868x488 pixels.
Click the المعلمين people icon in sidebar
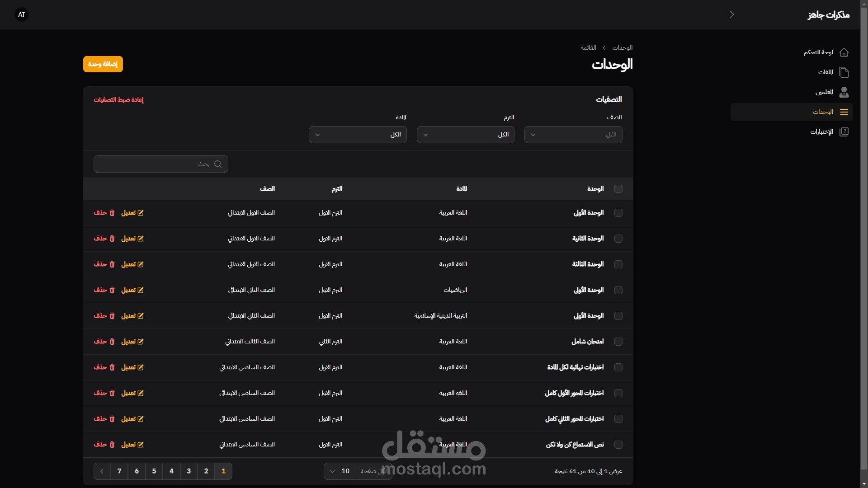pyautogui.click(x=844, y=92)
